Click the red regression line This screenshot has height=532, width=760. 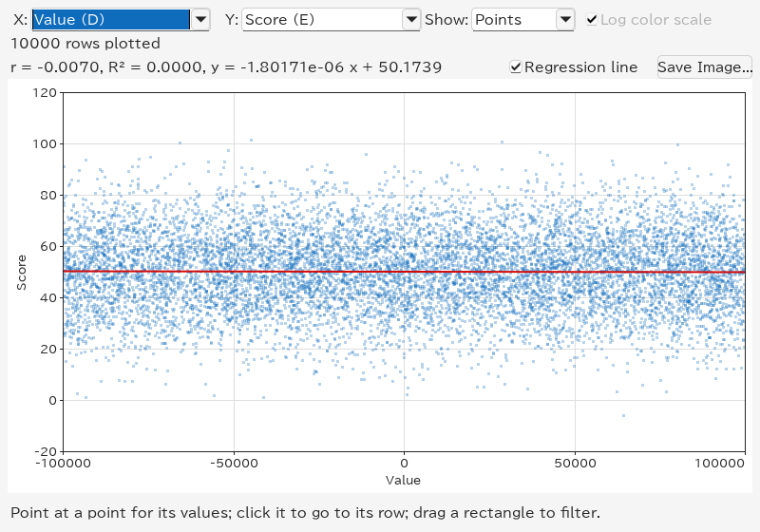pyautogui.click(x=405, y=272)
